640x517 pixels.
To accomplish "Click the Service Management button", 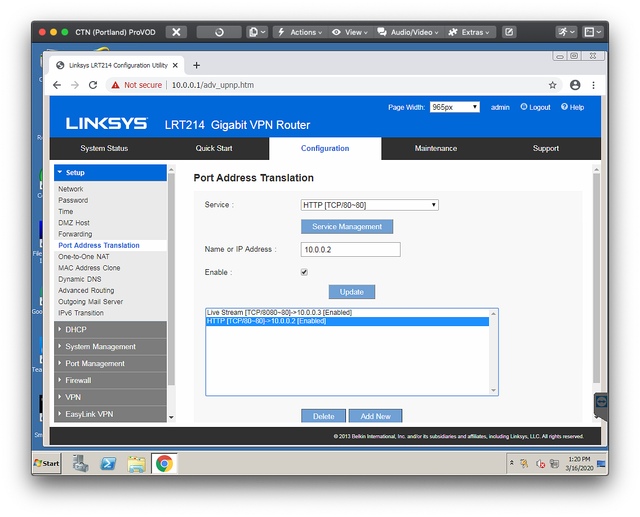I will click(x=347, y=226).
